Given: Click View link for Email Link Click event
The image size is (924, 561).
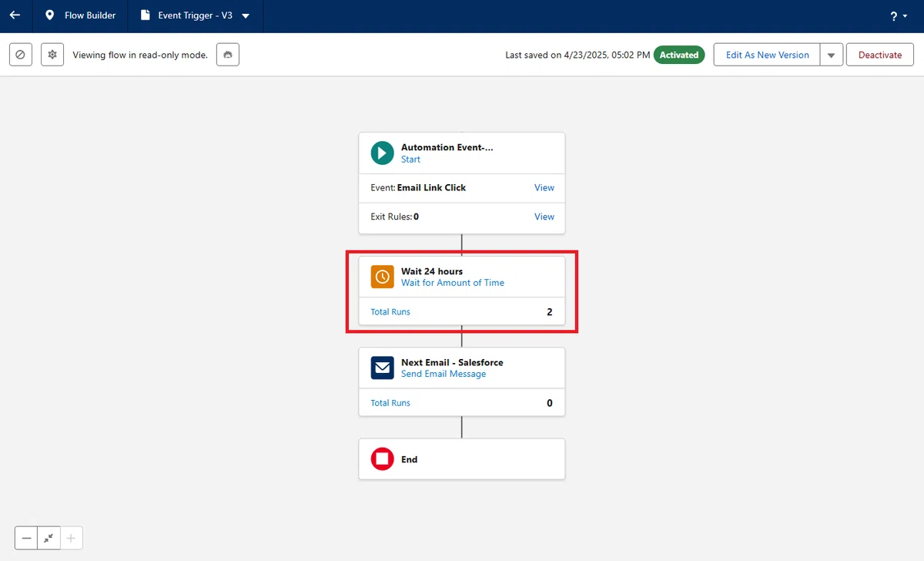Looking at the screenshot, I should pyautogui.click(x=544, y=187).
